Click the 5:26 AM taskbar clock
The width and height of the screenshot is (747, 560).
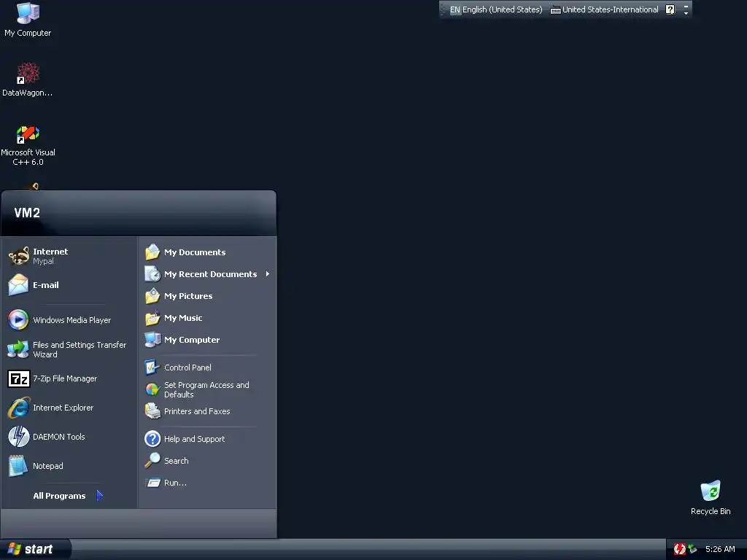click(720, 549)
